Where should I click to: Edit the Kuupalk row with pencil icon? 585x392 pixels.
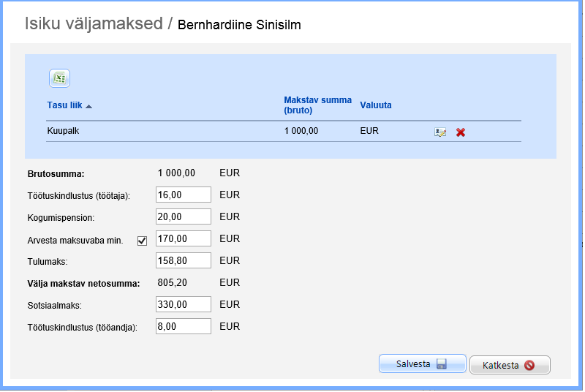tap(439, 132)
